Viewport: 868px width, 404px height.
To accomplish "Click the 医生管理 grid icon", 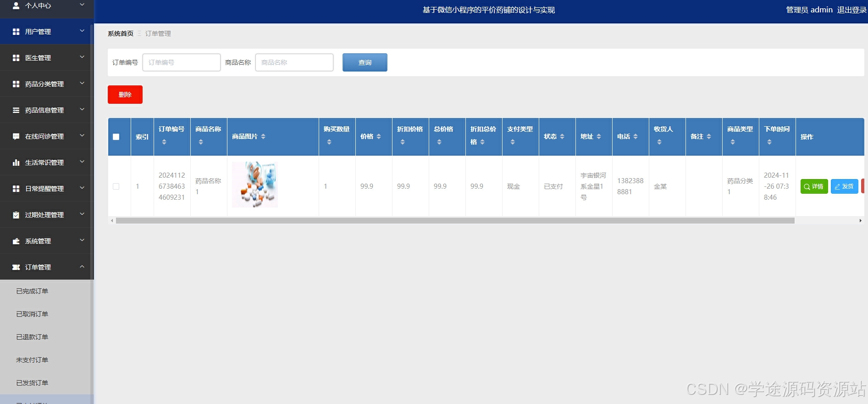I will pos(16,58).
